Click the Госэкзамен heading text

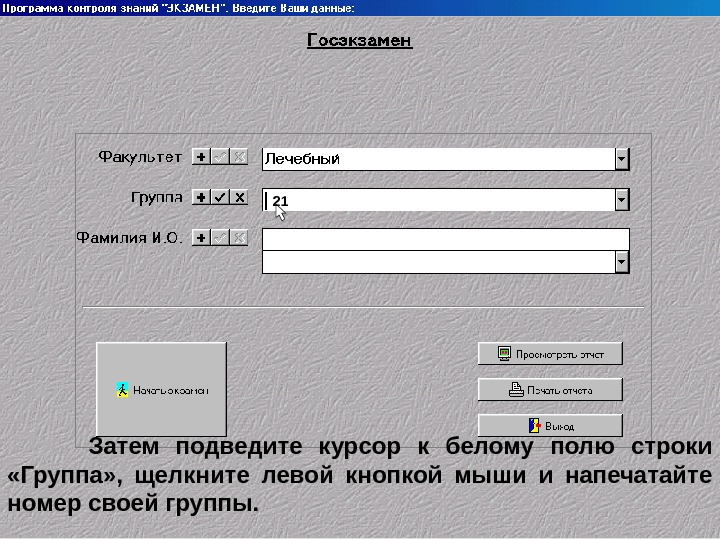360,40
